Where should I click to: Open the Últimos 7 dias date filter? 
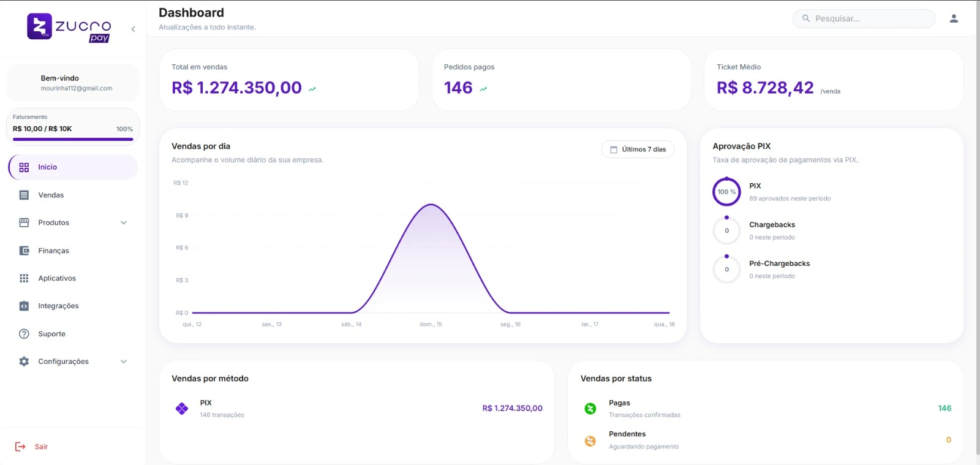coord(638,149)
